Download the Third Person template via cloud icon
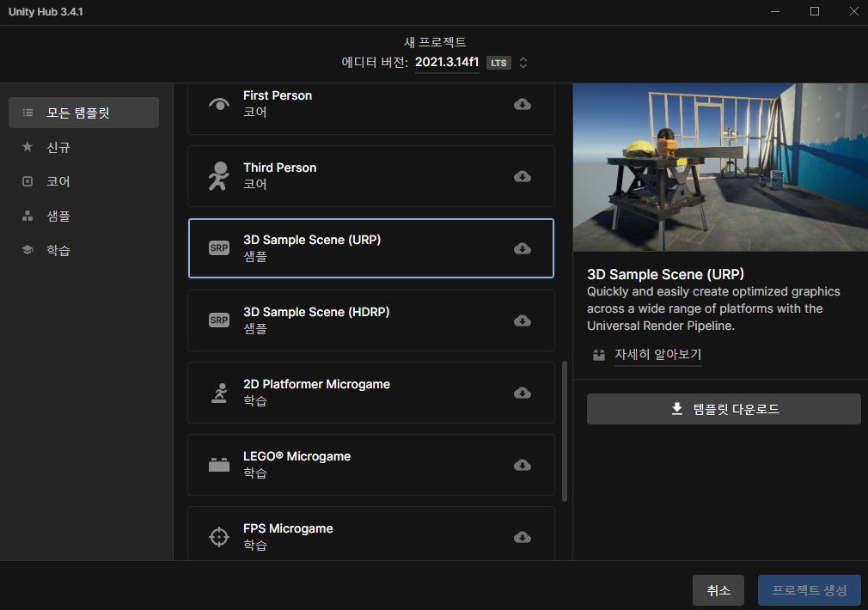 522,176
